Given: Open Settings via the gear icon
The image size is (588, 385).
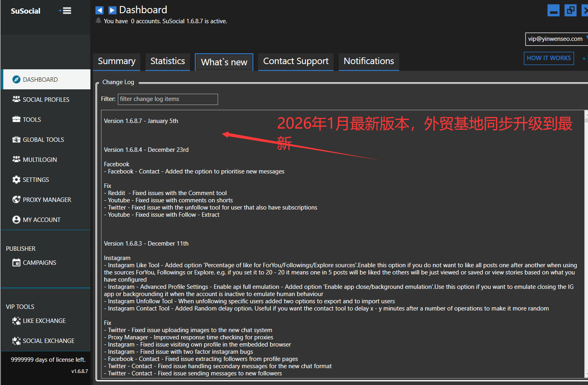Looking at the screenshot, I should 16,179.
